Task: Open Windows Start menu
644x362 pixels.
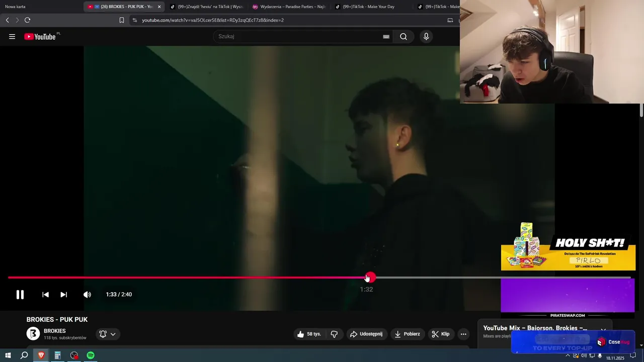Action: (8, 355)
